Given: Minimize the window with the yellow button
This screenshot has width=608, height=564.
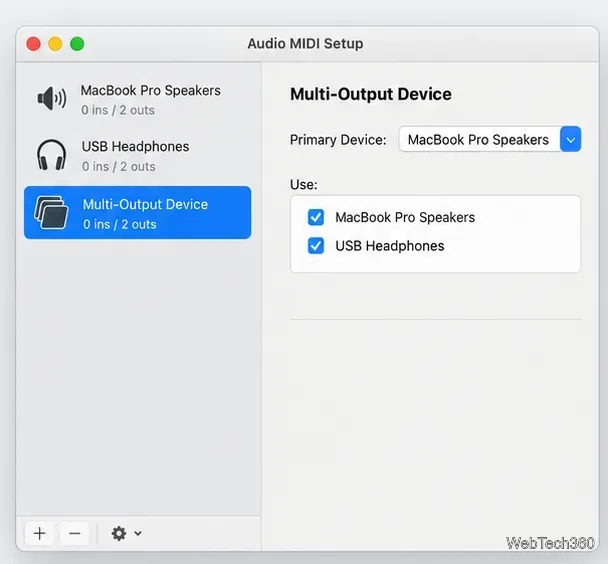Looking at the screenshot, I should [55, 44].
